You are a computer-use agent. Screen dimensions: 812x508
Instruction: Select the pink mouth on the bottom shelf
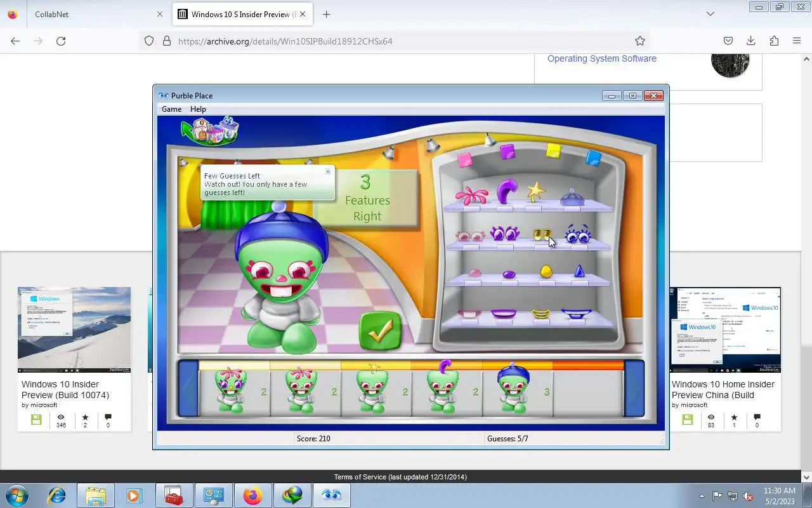coord(469,314)
